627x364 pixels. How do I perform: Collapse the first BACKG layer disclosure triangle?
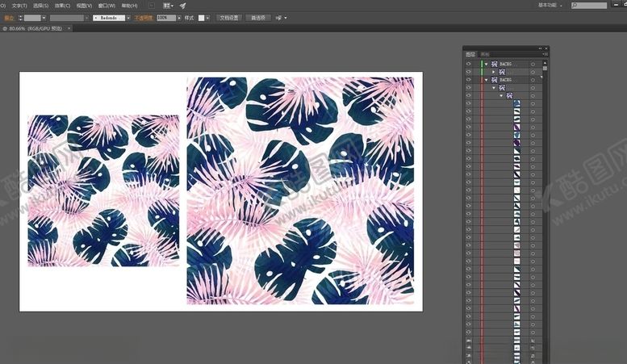point(486,64)
